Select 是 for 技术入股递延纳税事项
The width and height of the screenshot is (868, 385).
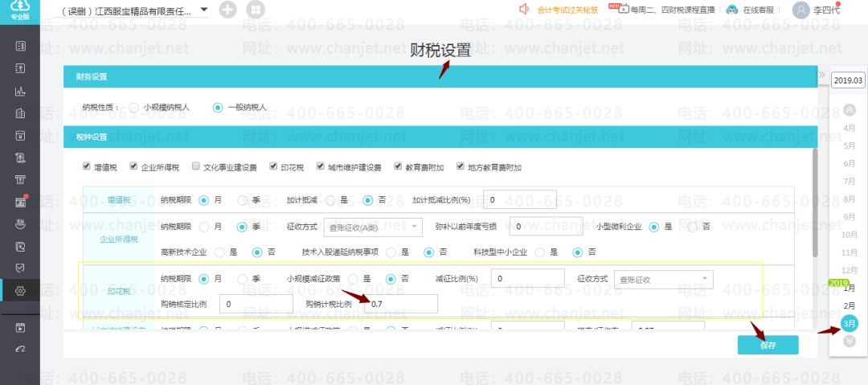(x=391, y=252)
